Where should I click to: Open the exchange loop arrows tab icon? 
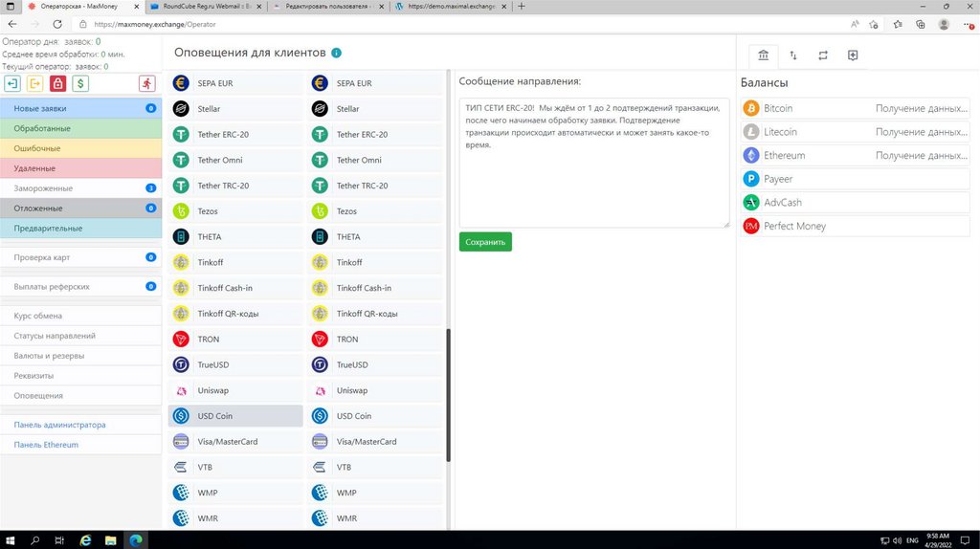click(x=823, y=55)
